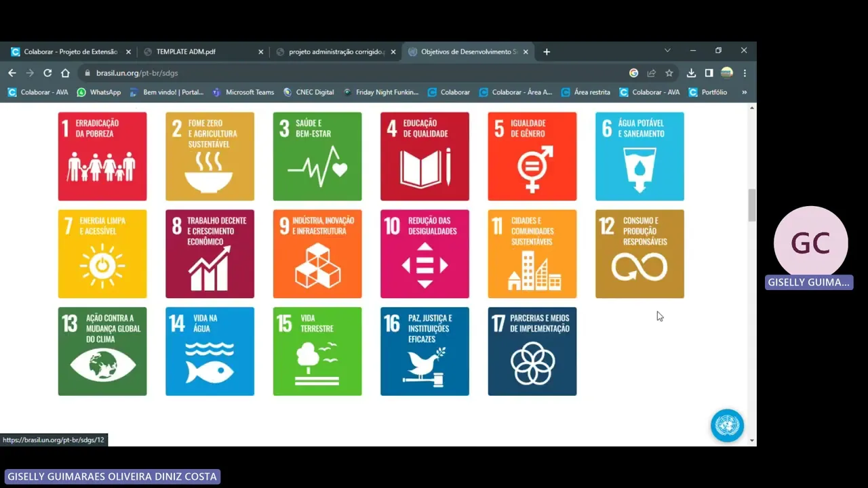Toggle the browser side panel icon
This screenshot has width=868, height=488.
pyautogui.click(x=709, y=73)
